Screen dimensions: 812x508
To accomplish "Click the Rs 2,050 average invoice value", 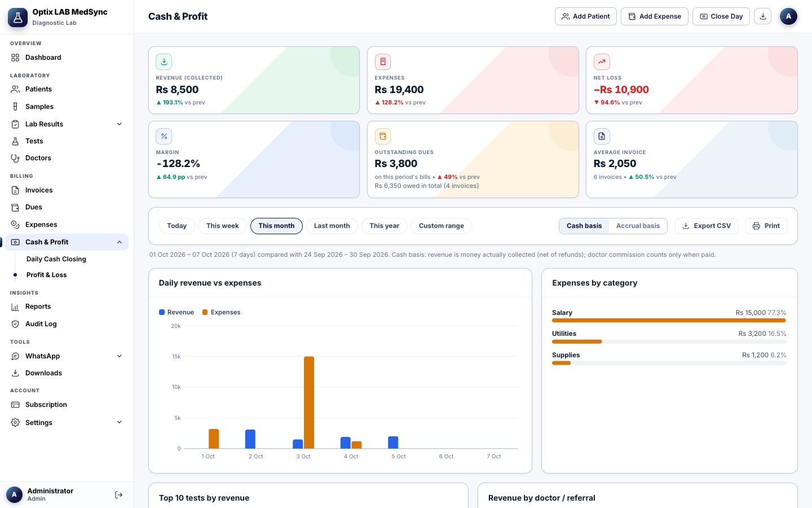I will click(615, 164).
